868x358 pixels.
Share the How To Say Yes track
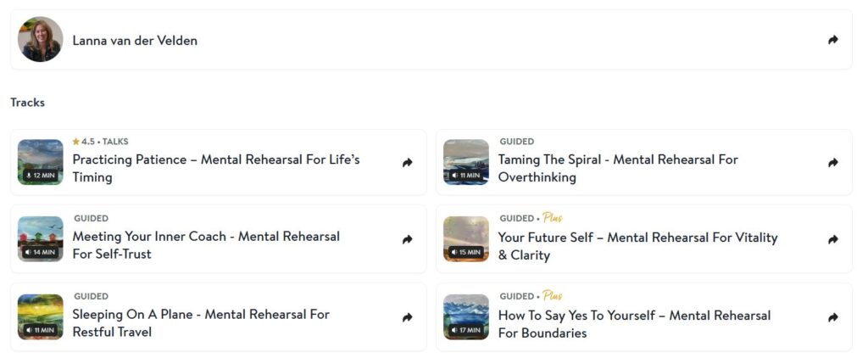[x=832, y=318]
